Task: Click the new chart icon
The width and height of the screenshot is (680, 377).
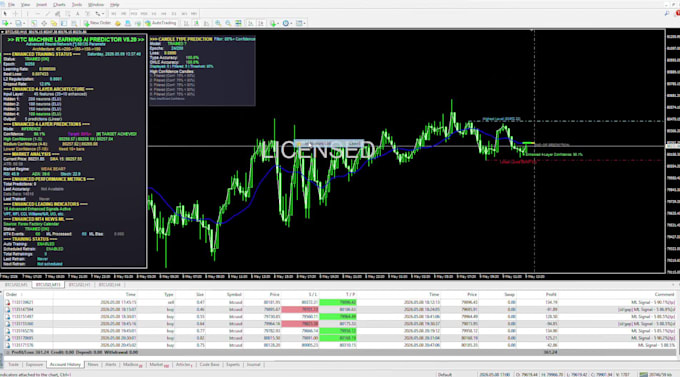Action: point(5,23)
